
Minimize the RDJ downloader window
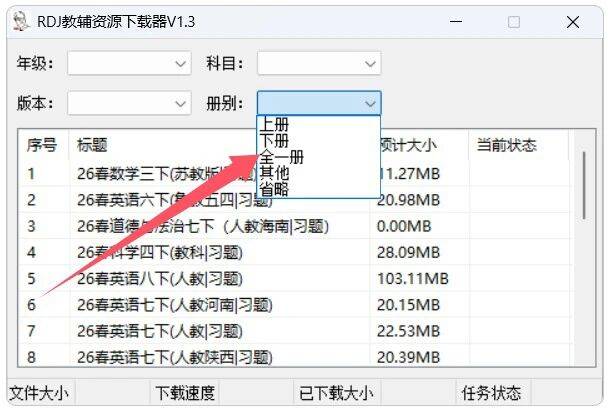pos(456,21)
